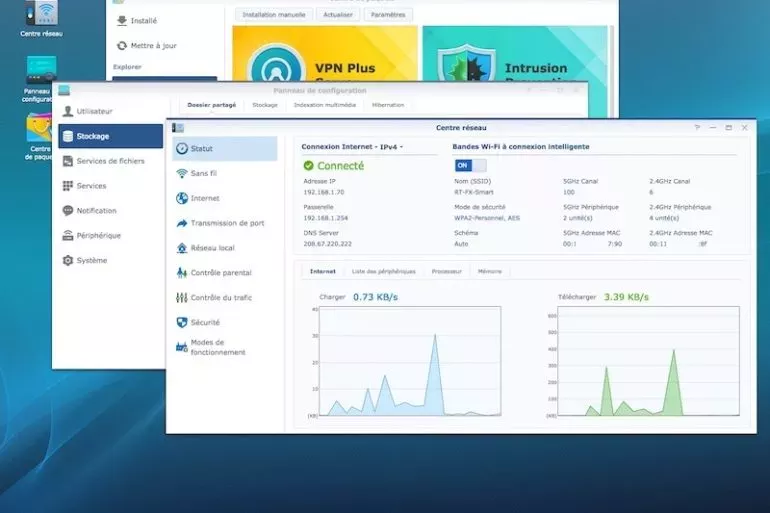Select Stockage in configuration panel sidebar
Screen dimensions: 770x513
coord(110,136)
